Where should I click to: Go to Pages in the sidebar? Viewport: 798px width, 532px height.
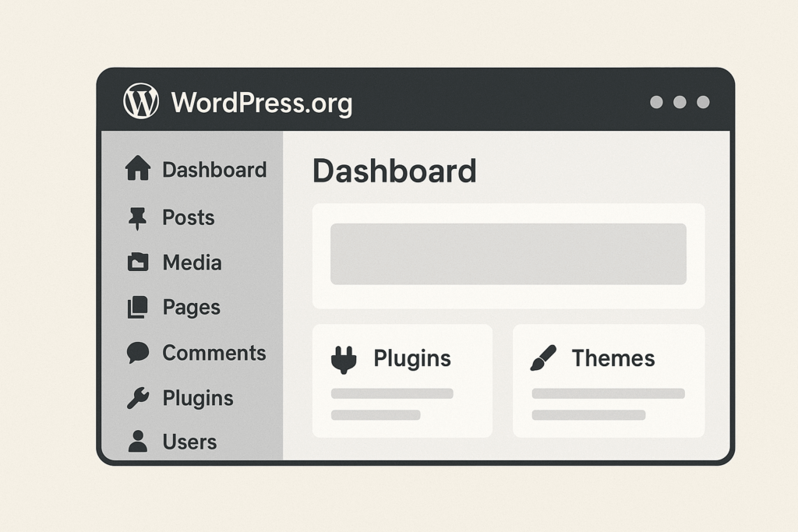pos(191,308)
